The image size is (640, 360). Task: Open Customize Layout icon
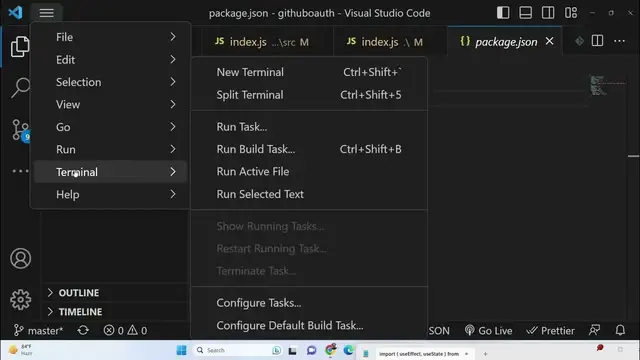pyautogui.click(x=571, y=13)
